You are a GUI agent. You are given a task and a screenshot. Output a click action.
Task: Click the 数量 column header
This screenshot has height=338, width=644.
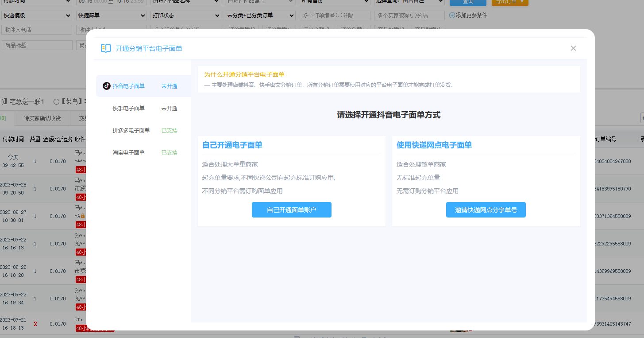(35, 139)
